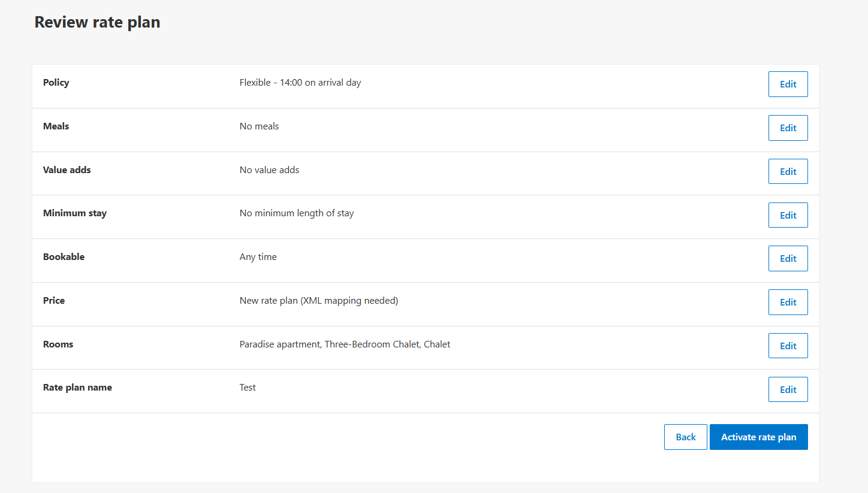
Task: Select the 'Review rate plan' heading
Action: coord(97,22)
